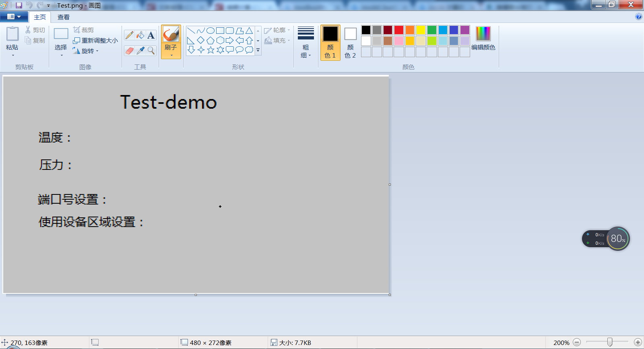Click the Paste clipboard button
Viewport: 644px width, 349px height.
[x=12, y=35]
